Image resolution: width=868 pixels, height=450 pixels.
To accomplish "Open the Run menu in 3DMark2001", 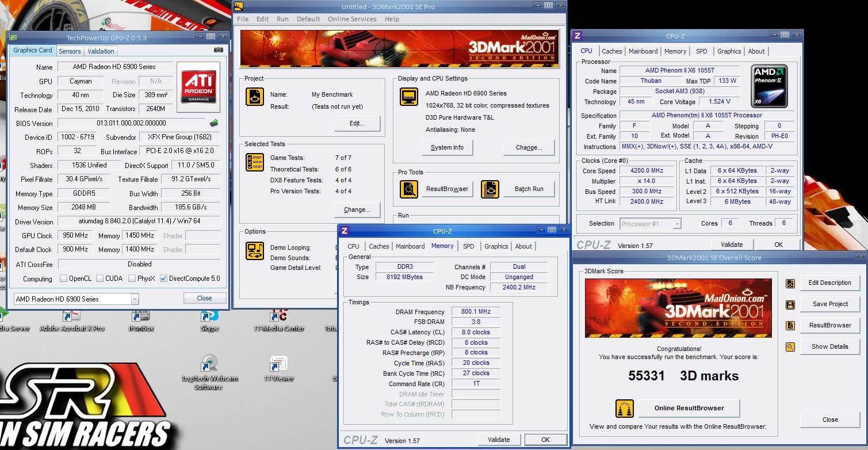I will (x=282, y=19).
